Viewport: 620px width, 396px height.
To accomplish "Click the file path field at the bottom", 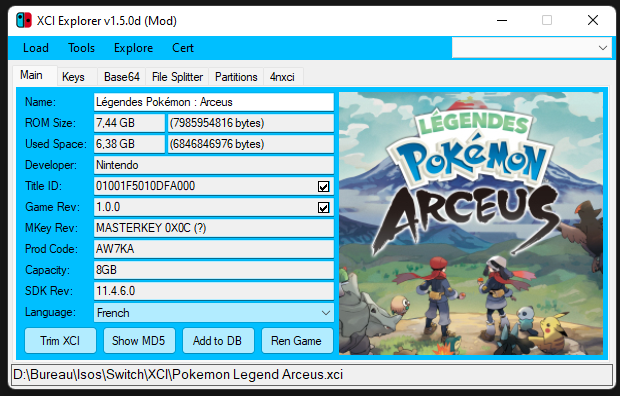I will tap(312, 374).
